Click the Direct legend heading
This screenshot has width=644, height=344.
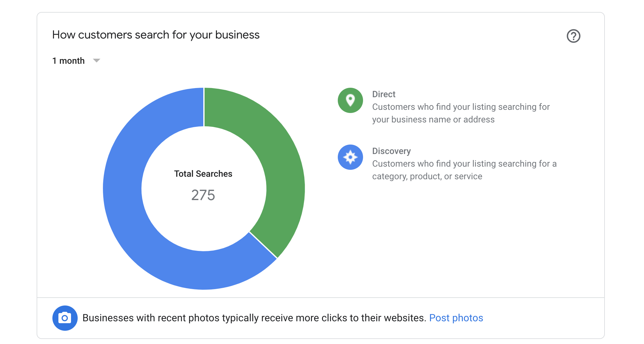coord(384,94)
